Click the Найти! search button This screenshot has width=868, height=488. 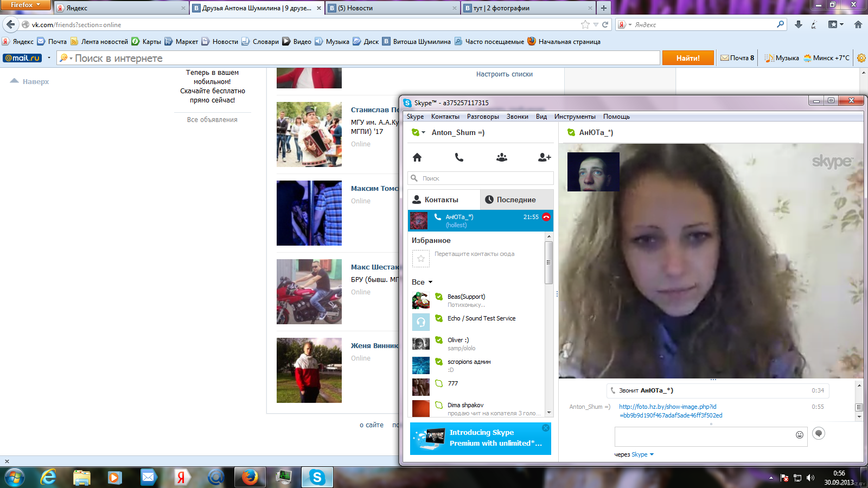click(x=688, y=58)
